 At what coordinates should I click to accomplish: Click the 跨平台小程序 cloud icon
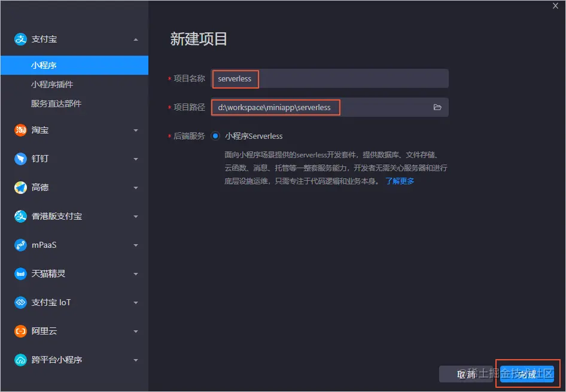click(20, 360)
